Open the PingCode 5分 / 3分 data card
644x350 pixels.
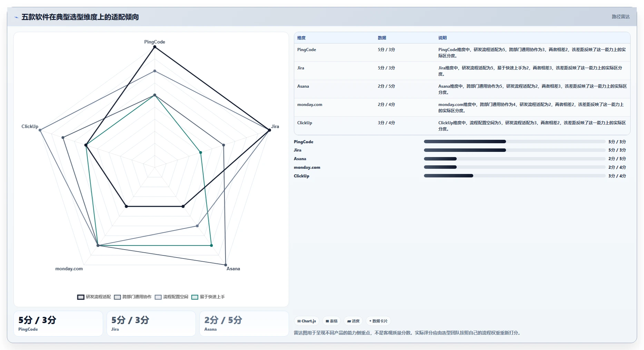58,323
